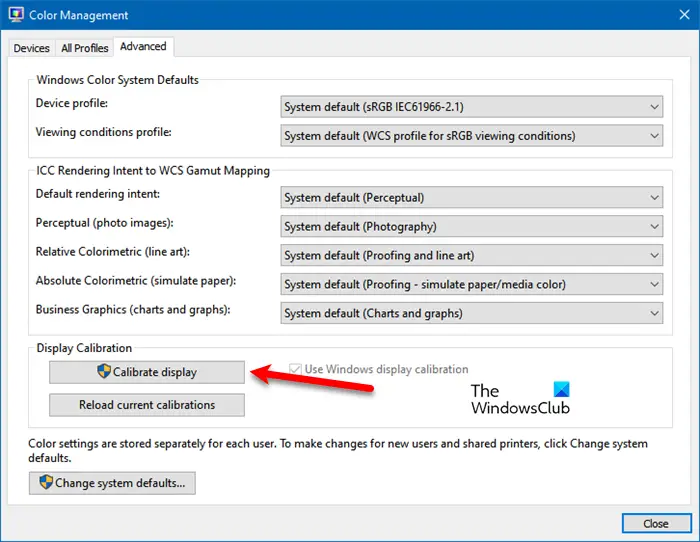Expand the Perceptual (photo images) dropdown
This screenshot has height=542, width=700.
click(471, 227)
